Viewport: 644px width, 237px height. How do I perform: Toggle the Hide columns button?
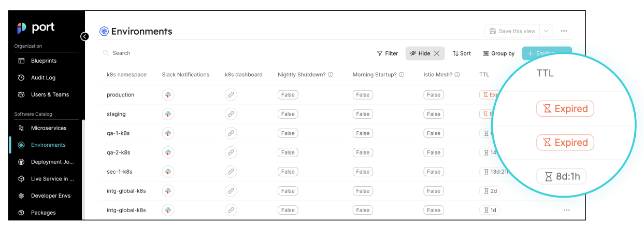click(420, 53)
